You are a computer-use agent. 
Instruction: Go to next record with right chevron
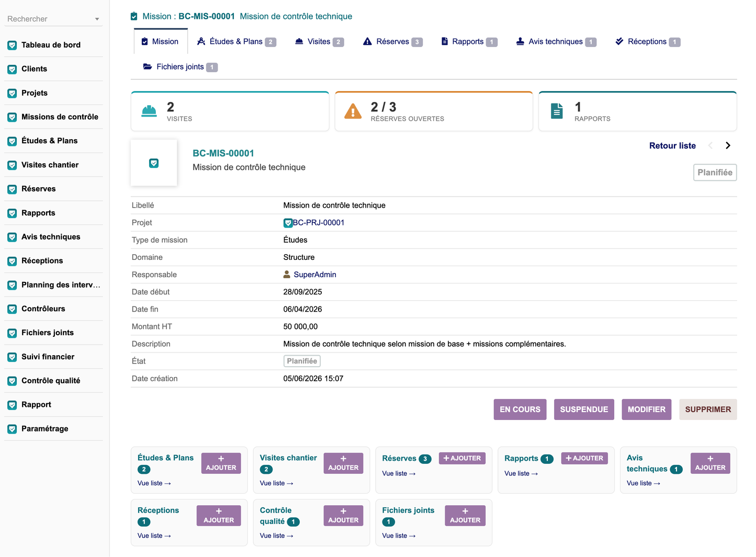click(x=728, y=145)
